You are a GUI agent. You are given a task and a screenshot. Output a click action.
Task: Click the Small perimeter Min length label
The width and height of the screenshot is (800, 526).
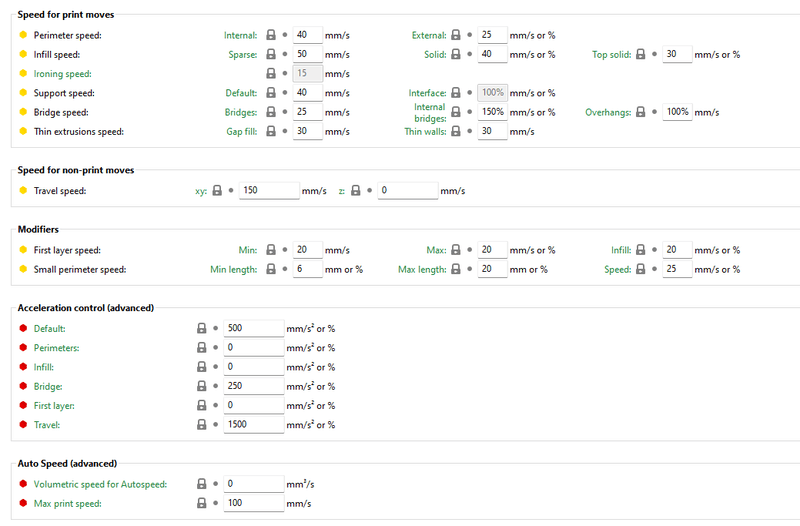click(x=234, y=269)
